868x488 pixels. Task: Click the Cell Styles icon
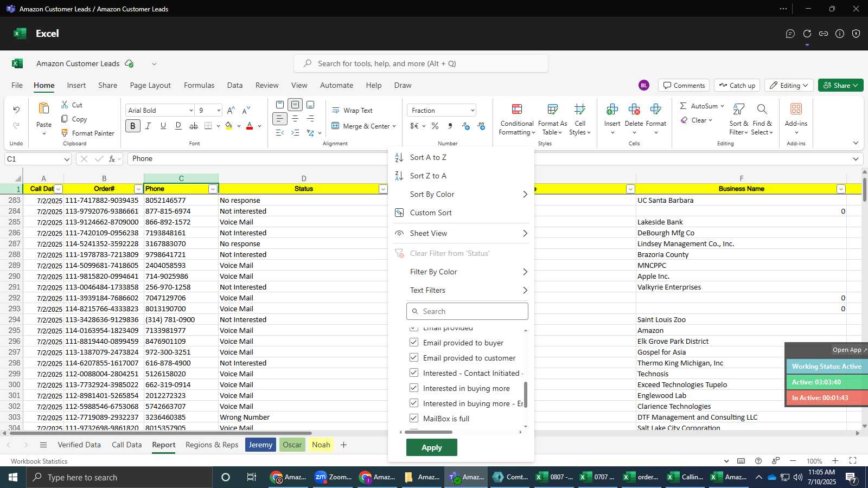click(x=580, y=110)
